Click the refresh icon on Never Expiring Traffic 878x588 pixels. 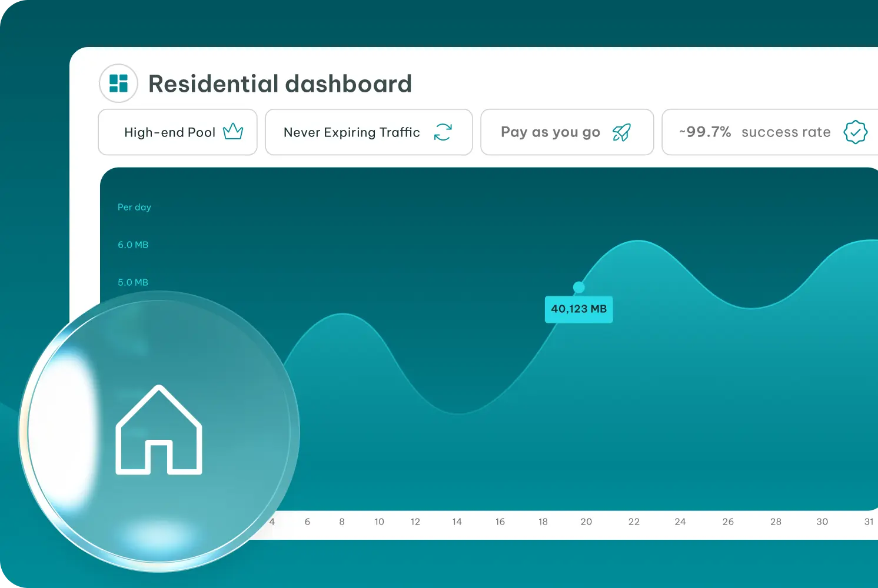point(443,132)
